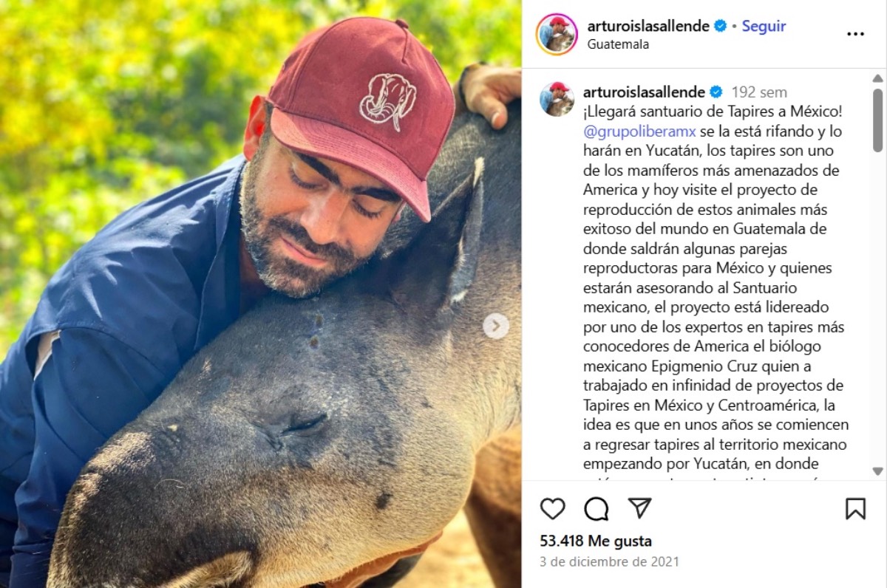
Task: Click arturoislasallende username in the caption
Action: pyautogui.click(x=645, y=92)
